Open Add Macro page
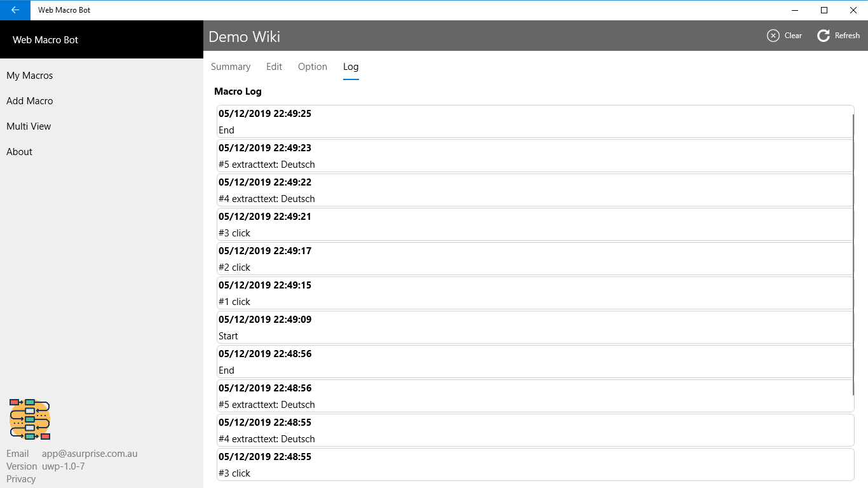The width and height of the screenshot is (868, 488). 30,101
